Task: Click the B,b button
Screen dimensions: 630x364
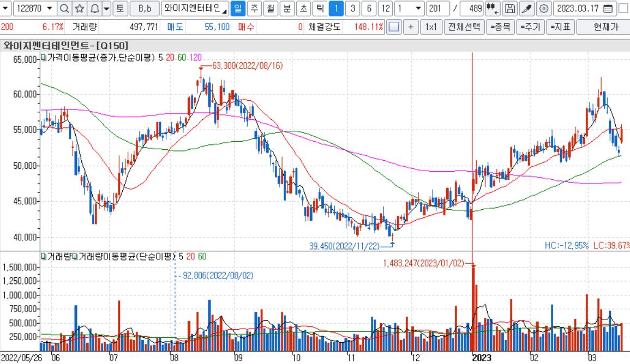Action: point(145,8)
